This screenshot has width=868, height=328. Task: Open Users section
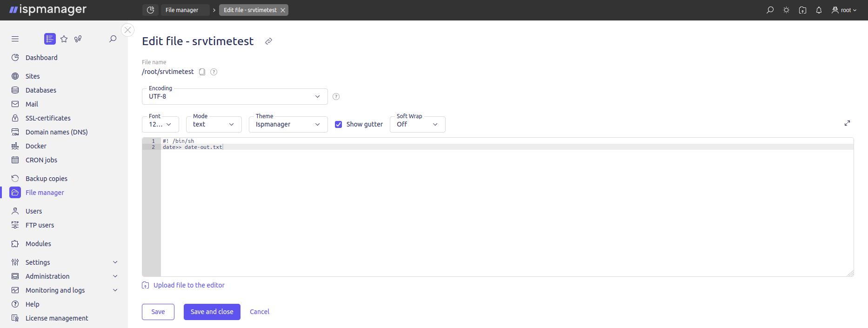click(33, 211)
